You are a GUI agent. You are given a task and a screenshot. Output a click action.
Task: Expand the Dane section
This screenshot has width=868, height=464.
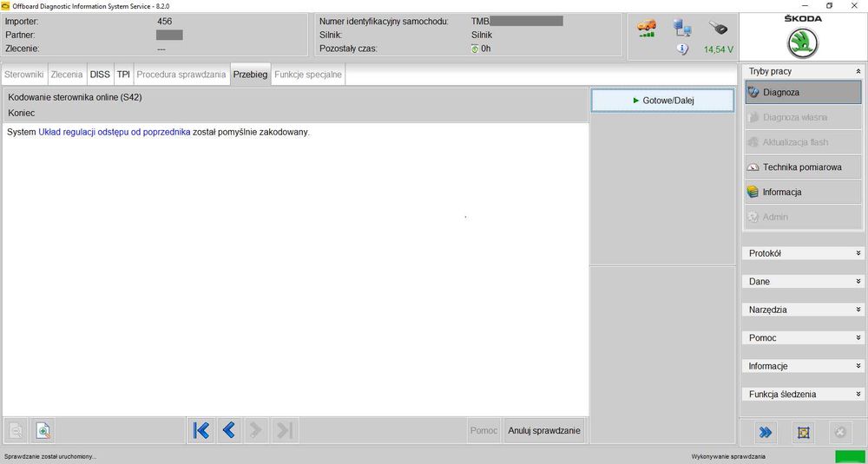pyautogui.click(x=802, y=282)
